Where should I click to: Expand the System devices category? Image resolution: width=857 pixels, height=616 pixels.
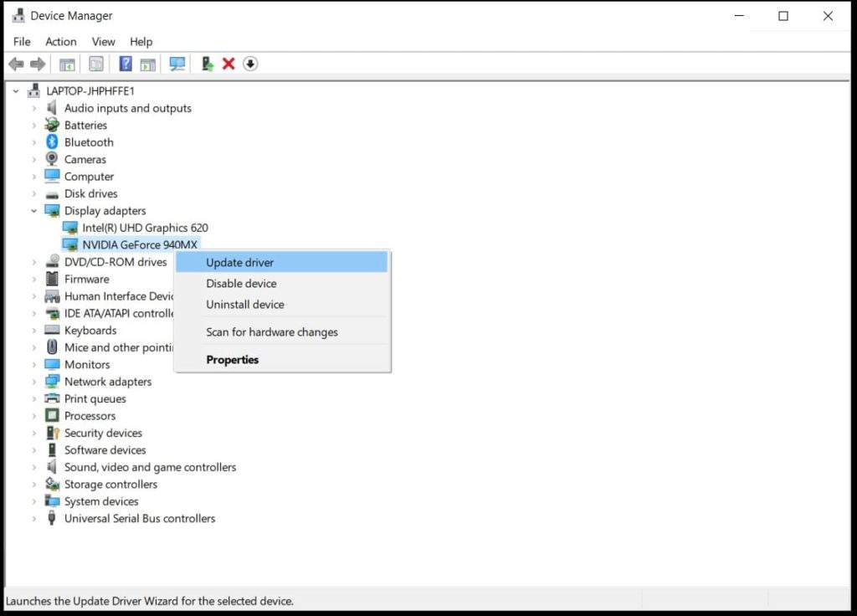point(33,501)
